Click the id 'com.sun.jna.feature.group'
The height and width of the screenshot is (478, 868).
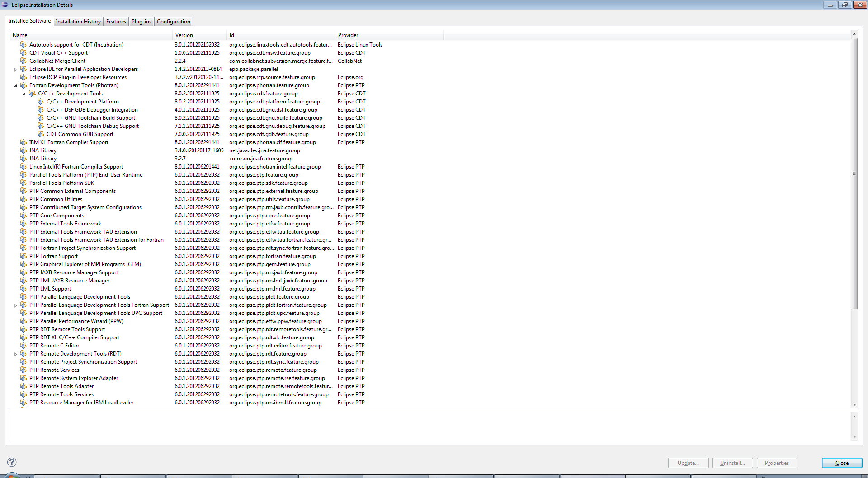pos(261,159)
